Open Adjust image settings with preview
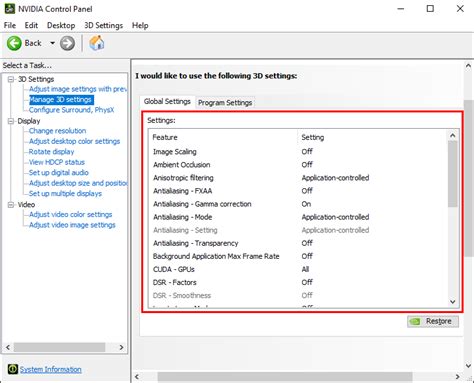This screenshot has width=474, height=383. click(x=78, y=89)
